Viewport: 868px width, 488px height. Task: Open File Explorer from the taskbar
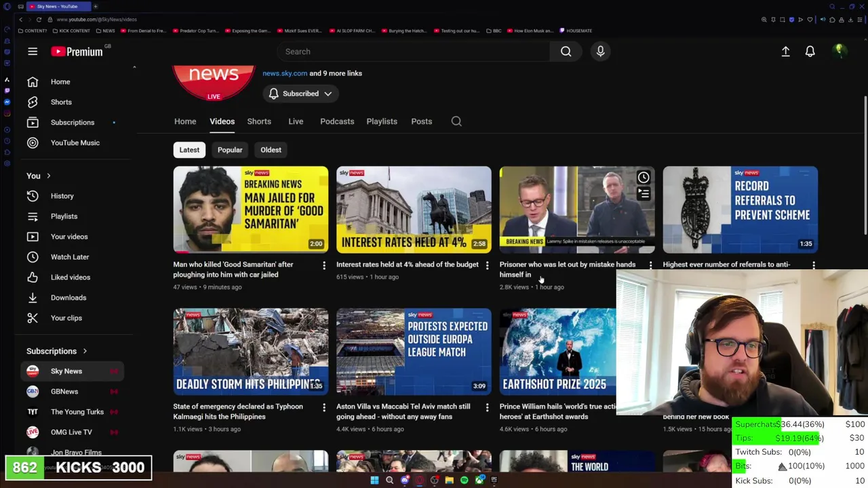[x=449, y=480]
